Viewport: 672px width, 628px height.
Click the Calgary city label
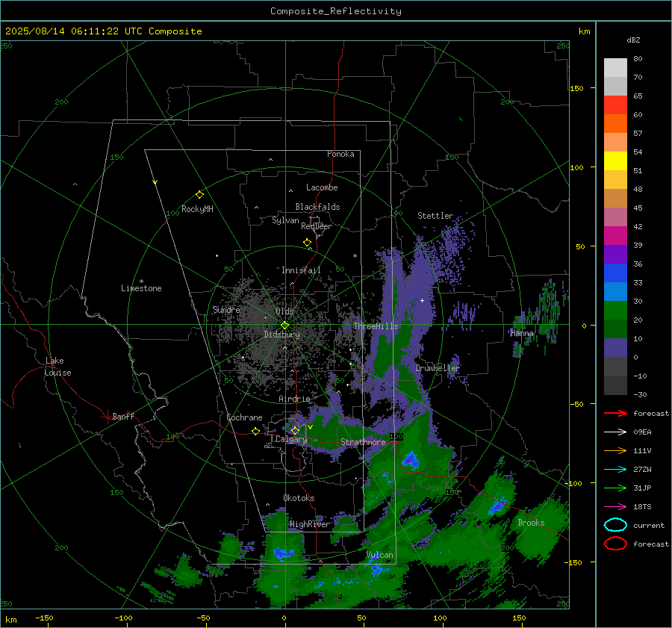pos(291,439)
